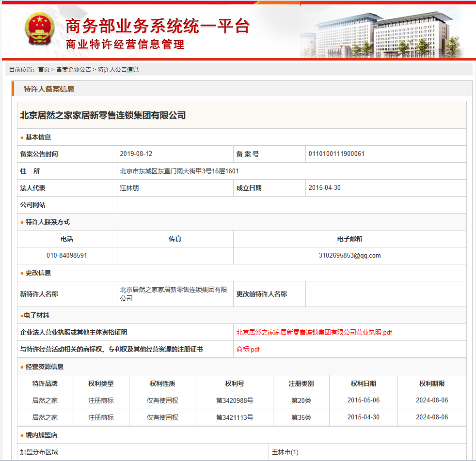Screen dimensions: 476x461
Task: Click 居然之家 brand in 第3420988号 row
Action: [x=45, y=400]
